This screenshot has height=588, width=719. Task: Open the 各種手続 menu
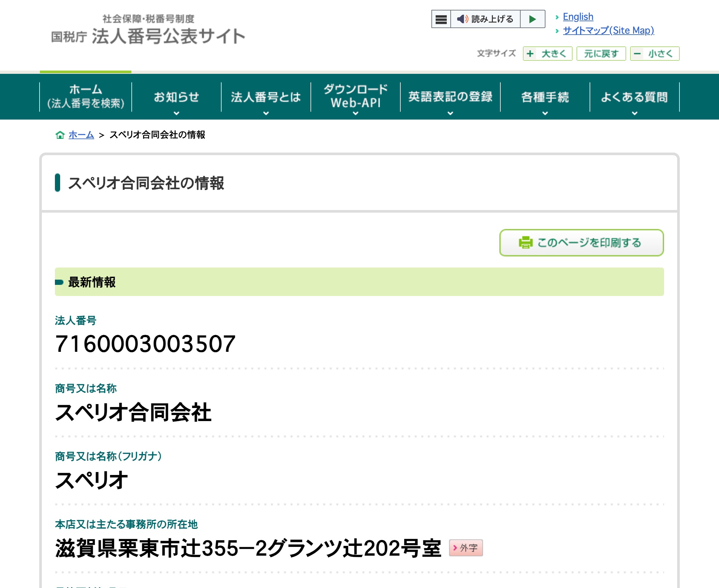click(545, 97)
